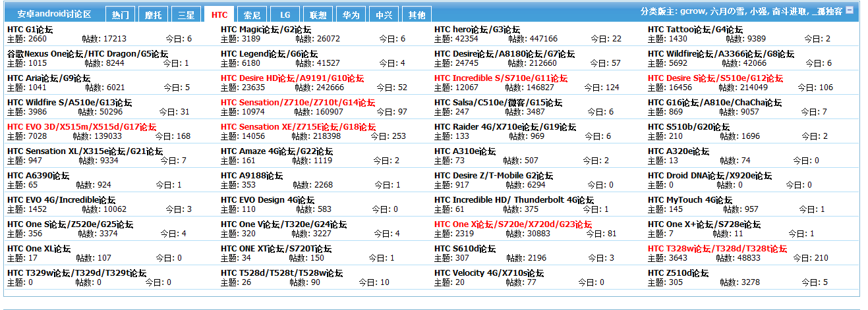Open the HTC EVO Design 4G论坛
868x310 pixels.
point(268,200)
